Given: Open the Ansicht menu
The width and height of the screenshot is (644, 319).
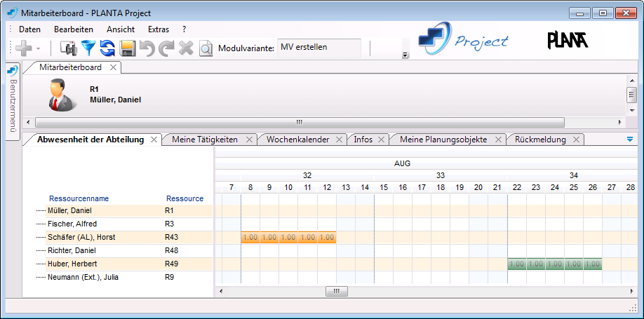Looking at the screenshot, I should [121, 29].
